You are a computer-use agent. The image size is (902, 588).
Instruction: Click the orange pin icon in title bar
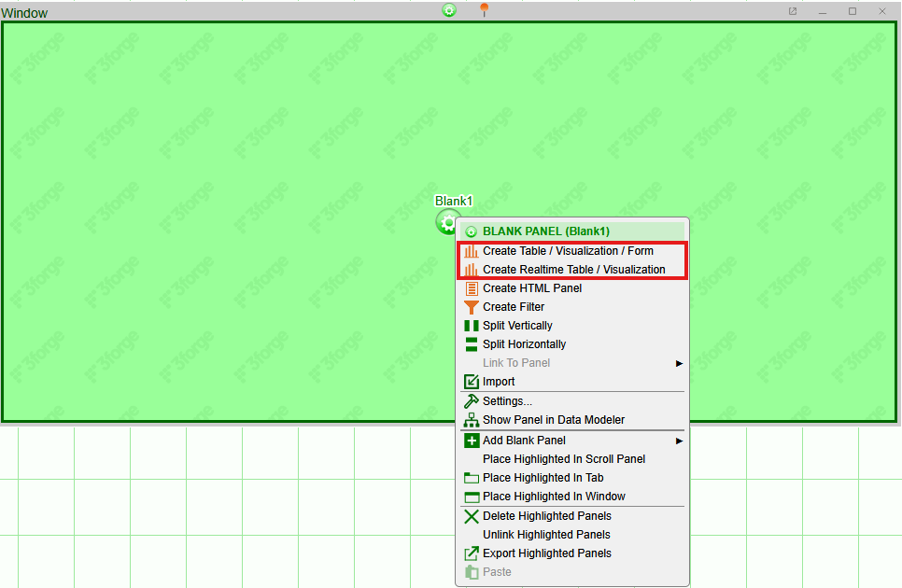tap(484, 10)
